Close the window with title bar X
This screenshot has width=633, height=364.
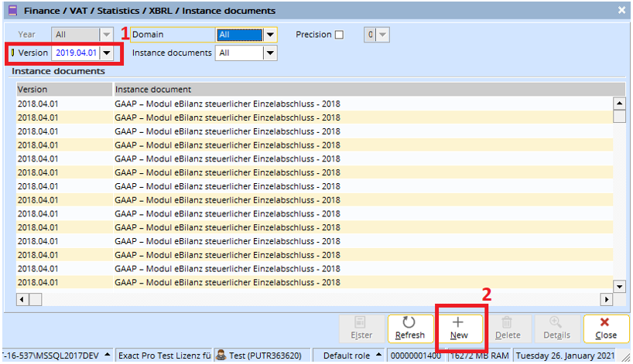(x=621, y=10)
